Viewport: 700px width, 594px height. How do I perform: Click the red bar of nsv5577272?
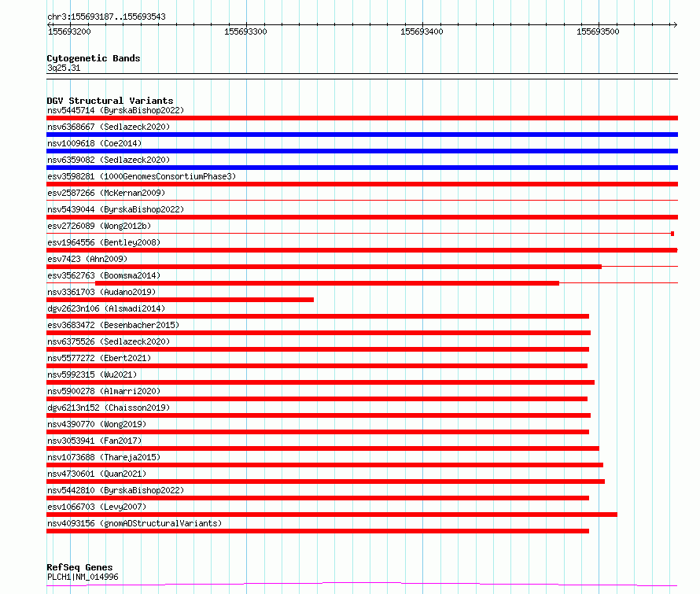click(x=317, y=366)
